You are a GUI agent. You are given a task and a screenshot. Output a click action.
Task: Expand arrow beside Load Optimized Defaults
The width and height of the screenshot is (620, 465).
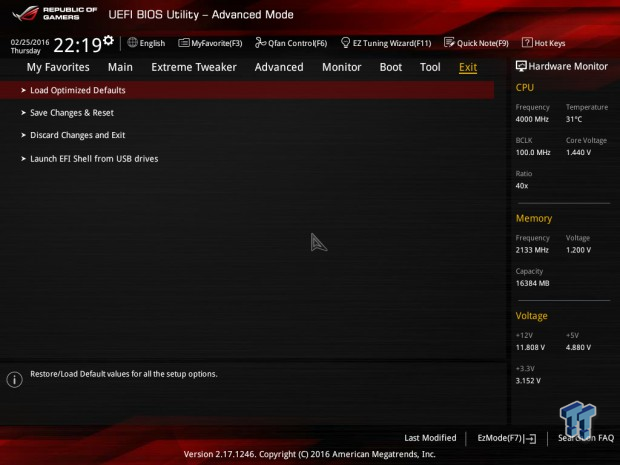coord(23,91)
